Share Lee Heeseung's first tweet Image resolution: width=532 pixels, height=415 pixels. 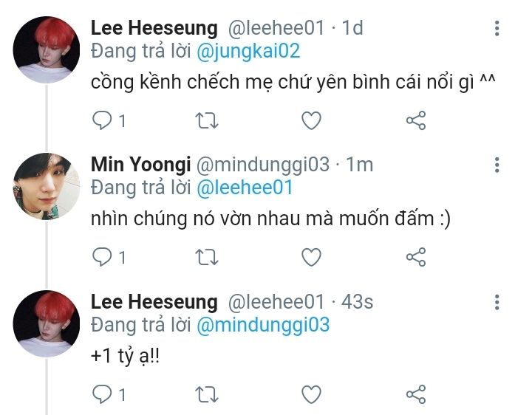416,120
